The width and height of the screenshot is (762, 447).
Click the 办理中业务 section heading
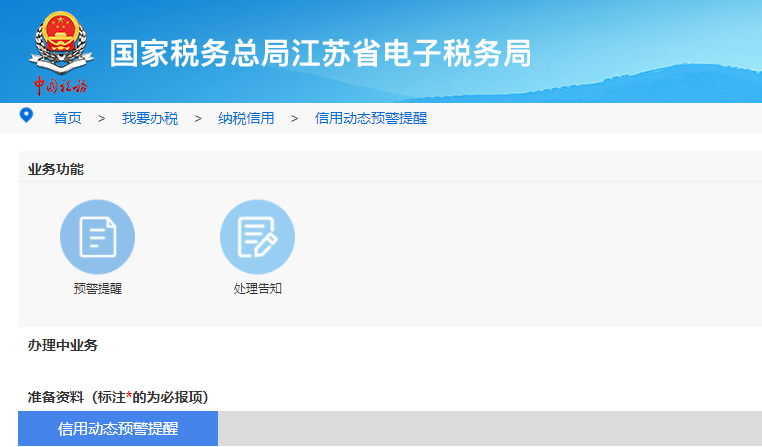pos(63,345)
